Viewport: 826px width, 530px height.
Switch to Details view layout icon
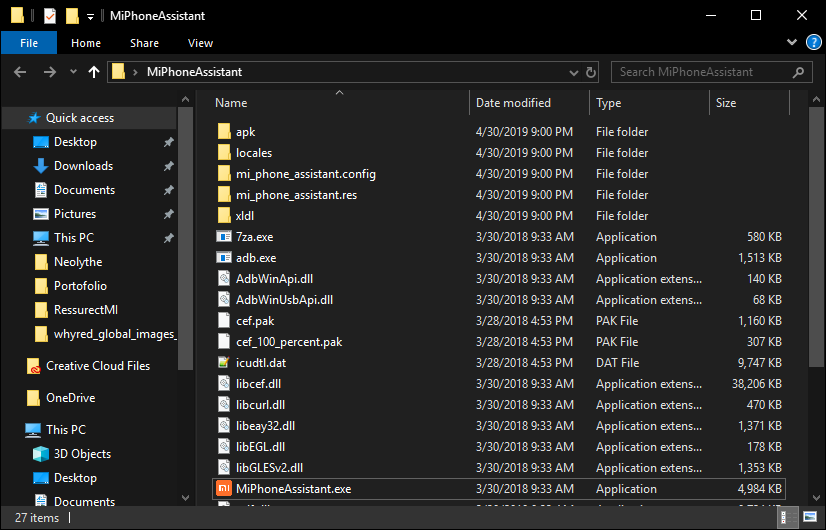[789, 517]
